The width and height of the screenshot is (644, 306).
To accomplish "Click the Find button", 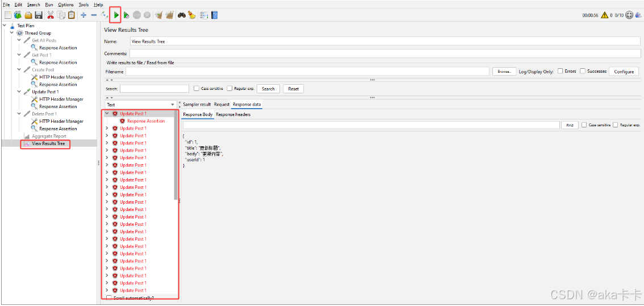I will (570, 125).
